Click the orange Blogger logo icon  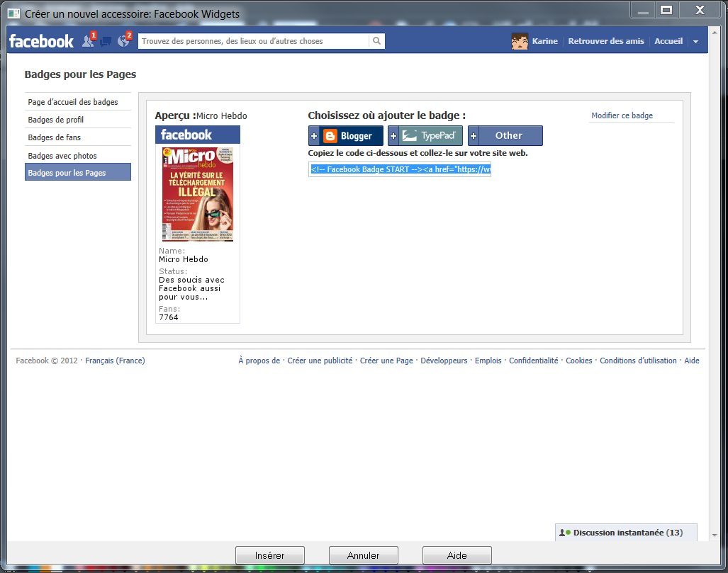click(x=330, y=136)
